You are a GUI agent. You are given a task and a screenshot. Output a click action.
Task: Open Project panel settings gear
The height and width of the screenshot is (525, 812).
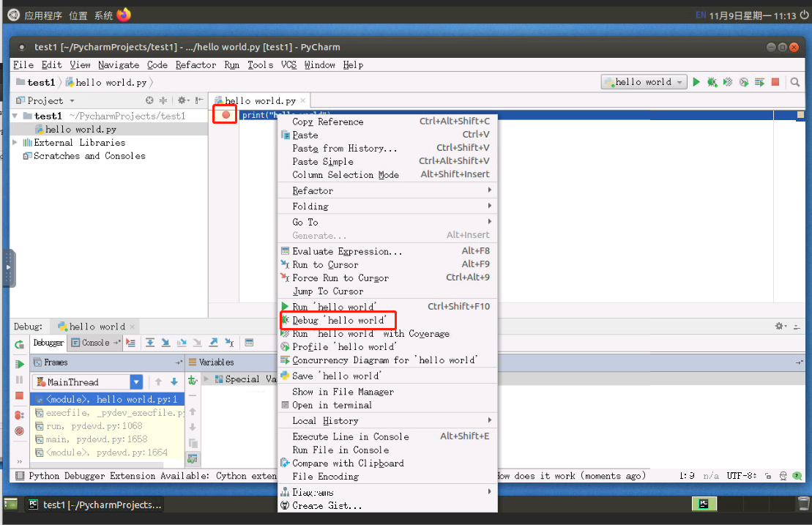(x=182, y=100)
